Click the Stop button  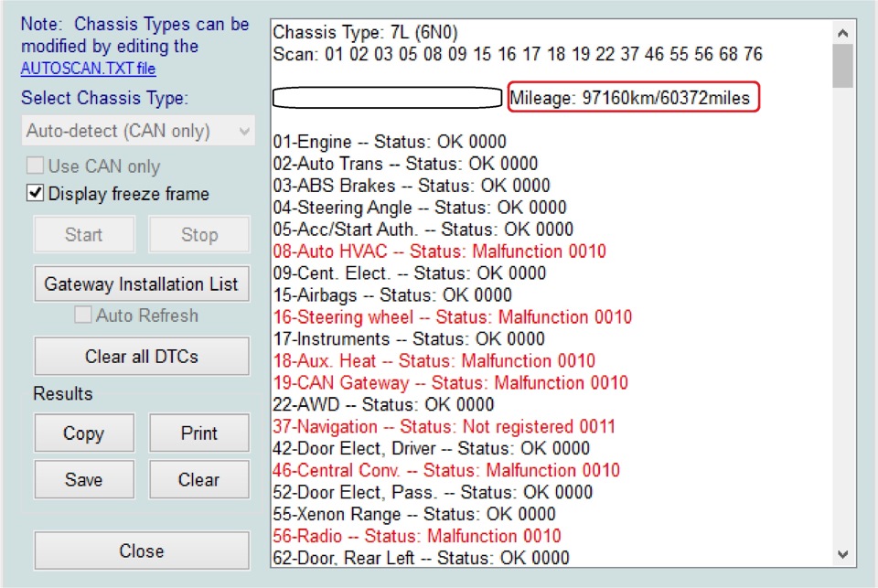[199, 234]
